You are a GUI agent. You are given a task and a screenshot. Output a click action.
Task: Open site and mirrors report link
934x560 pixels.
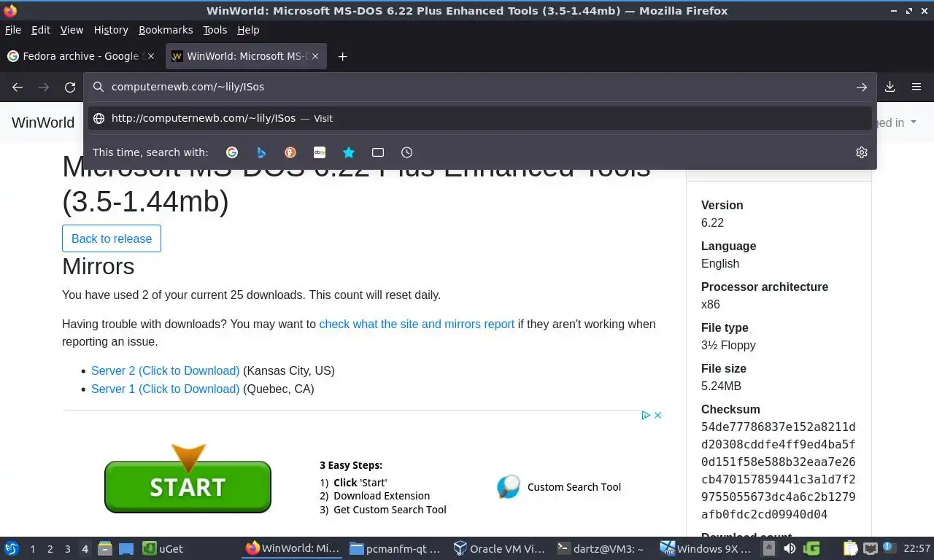coord(417,324)
